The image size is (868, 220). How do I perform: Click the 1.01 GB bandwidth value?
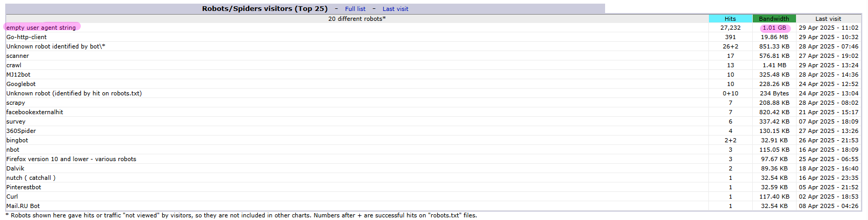[x=774, y=28]
